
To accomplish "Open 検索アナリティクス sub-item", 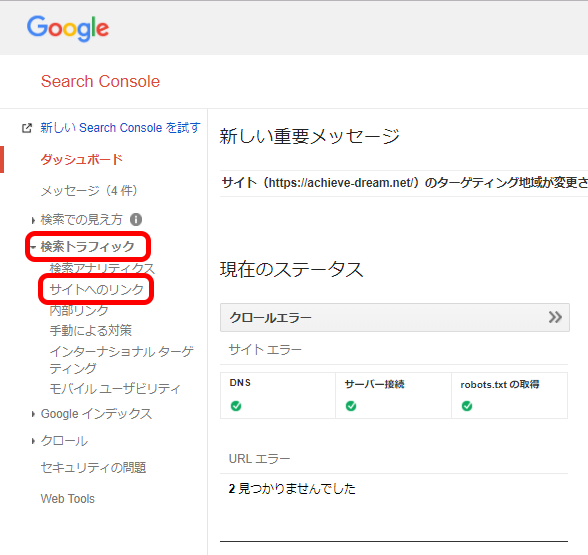I will [102, 268].
